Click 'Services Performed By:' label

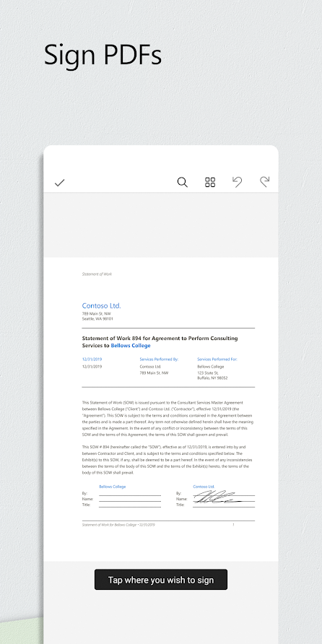click(159, 359)
